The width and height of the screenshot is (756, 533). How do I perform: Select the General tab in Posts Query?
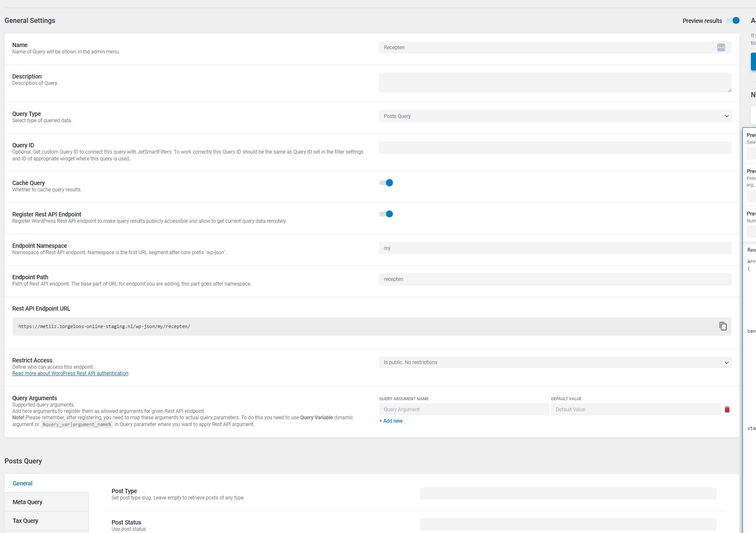[x=22, y=483]
